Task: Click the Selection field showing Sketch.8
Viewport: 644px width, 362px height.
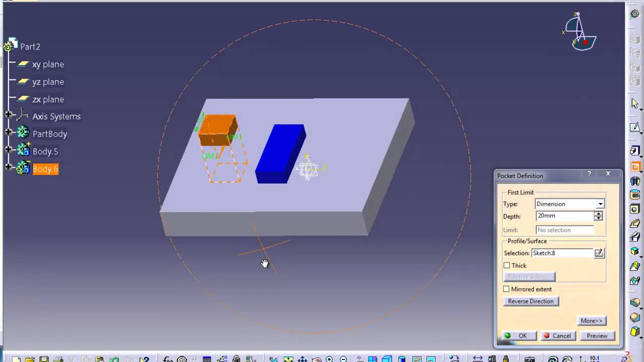Action: pos(562,253)
